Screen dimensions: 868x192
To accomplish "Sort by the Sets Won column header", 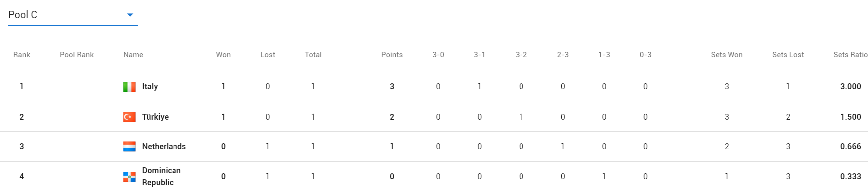I will click(x=727, y=55).
